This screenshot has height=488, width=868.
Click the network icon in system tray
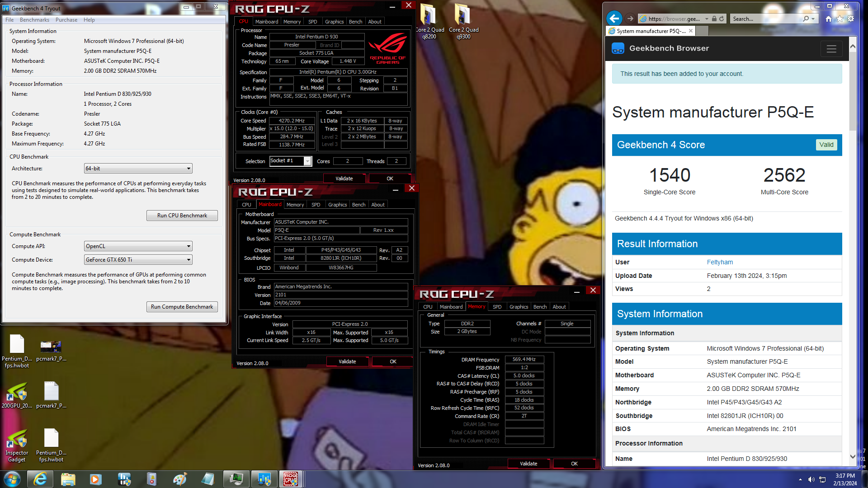[x=822, y=479]
